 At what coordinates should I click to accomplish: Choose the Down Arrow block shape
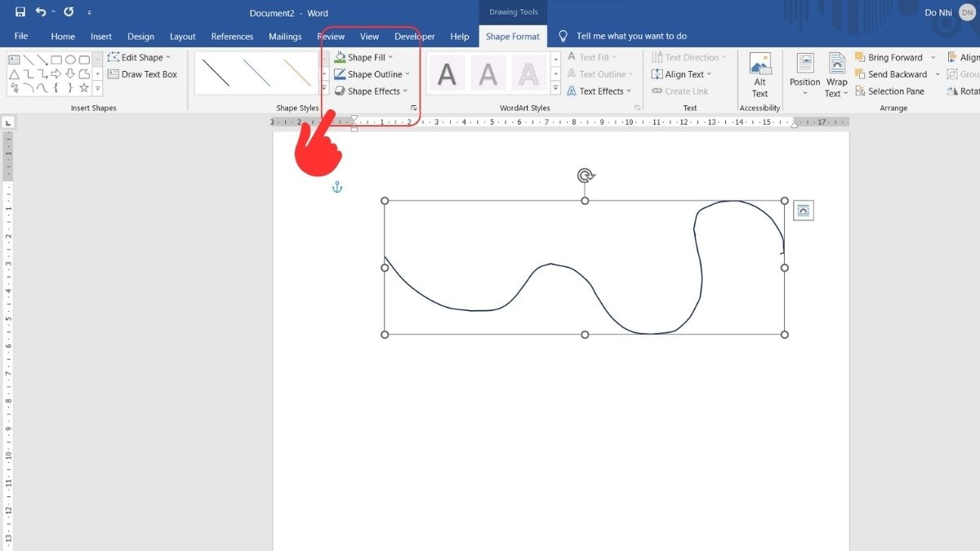pos(70,73)
